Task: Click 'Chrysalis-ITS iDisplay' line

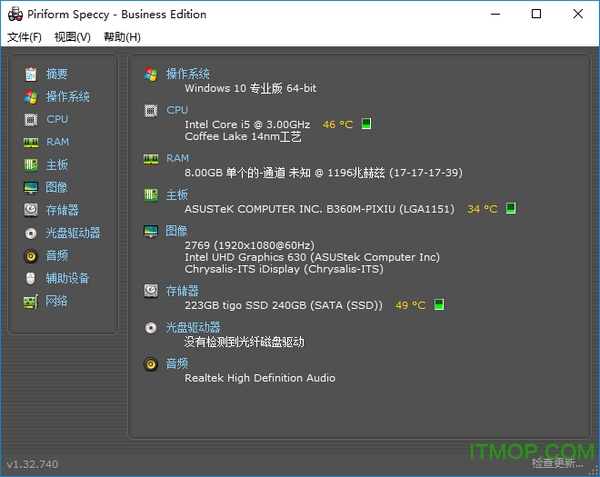Action: pyautogui.click(x=284, y=269)
